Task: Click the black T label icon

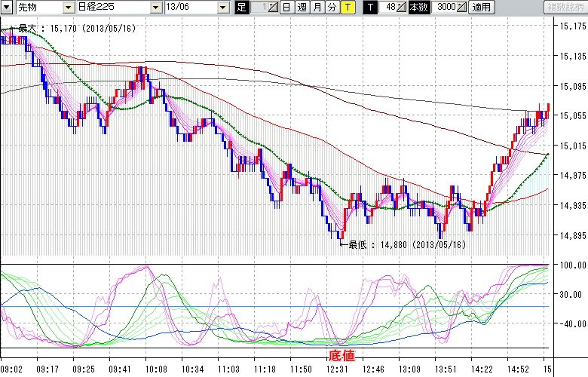Action: [x=370, y=8]
